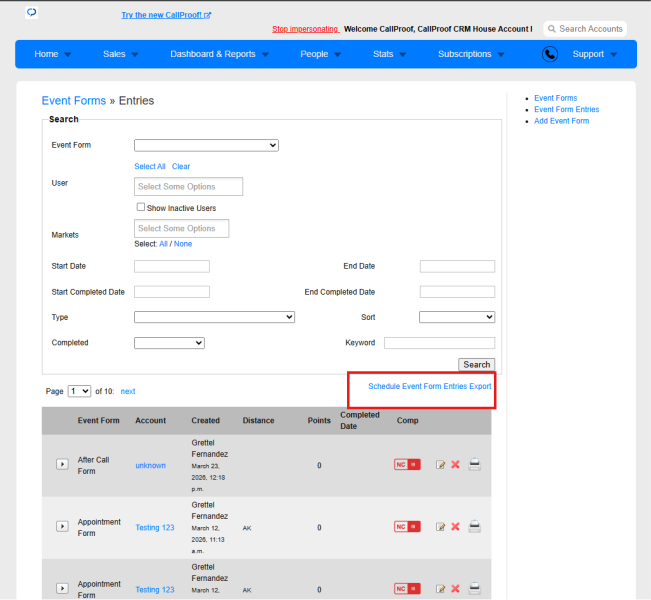Open Add Event Form sidebar link
The width and height of the screenshot is (651, 600).
561,121
